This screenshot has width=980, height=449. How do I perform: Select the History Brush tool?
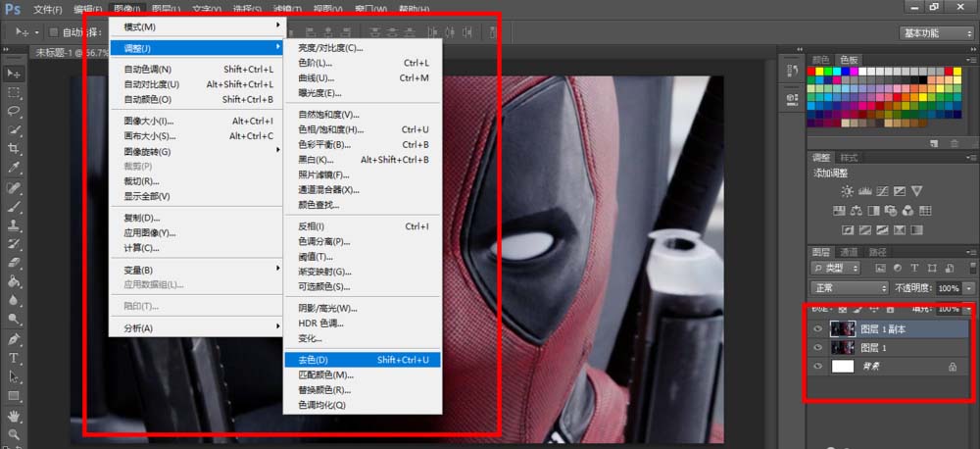point(13,244)
